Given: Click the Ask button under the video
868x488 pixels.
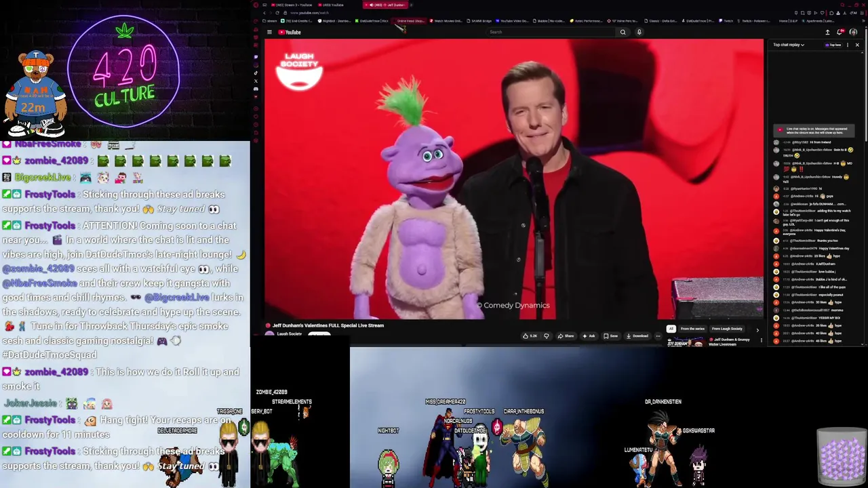Looking at the screenshot, I should pos(589,336).
